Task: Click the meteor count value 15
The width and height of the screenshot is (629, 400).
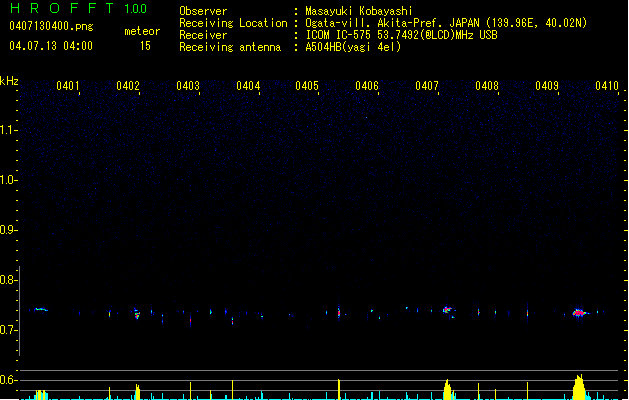Action: click(x=145, y=46)
